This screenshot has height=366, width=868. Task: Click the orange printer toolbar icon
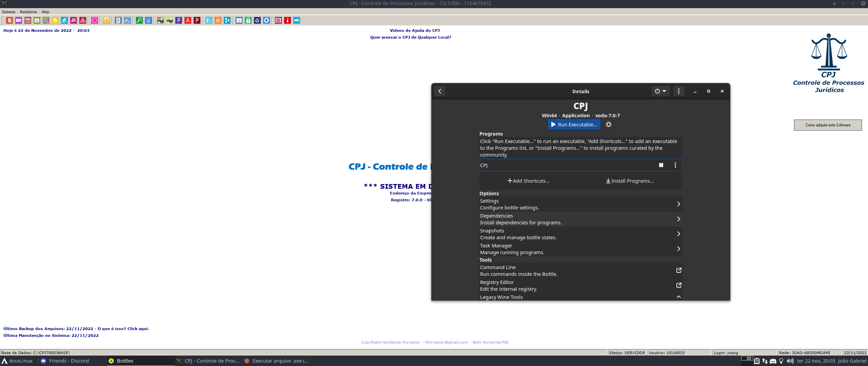[160, 20]
